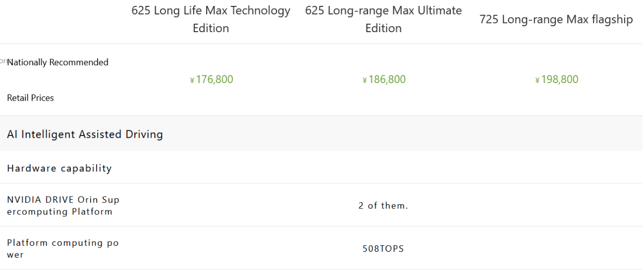This screenshot has height=270, width=644.
Task: Click the yen symbol before 176,800
Action: [192, 80]
